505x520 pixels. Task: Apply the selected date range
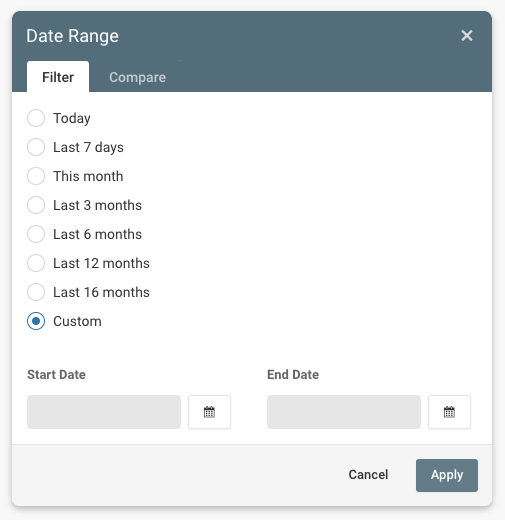[x=447, y=475]
